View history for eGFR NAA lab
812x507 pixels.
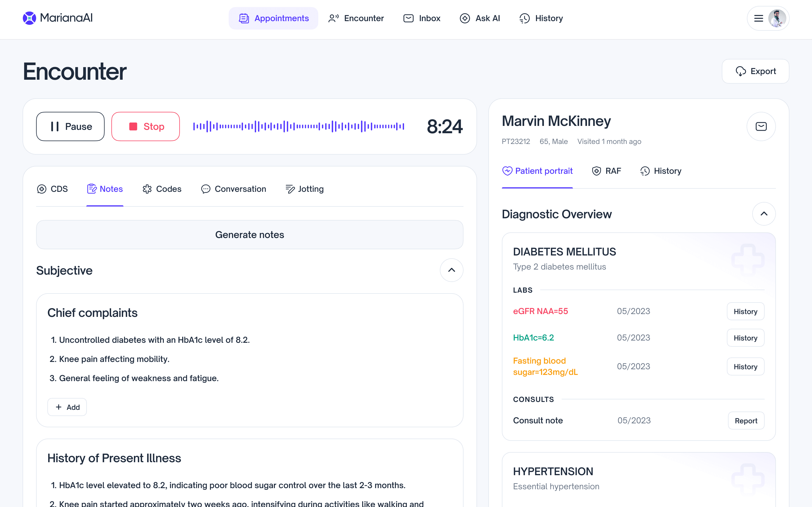745,312
